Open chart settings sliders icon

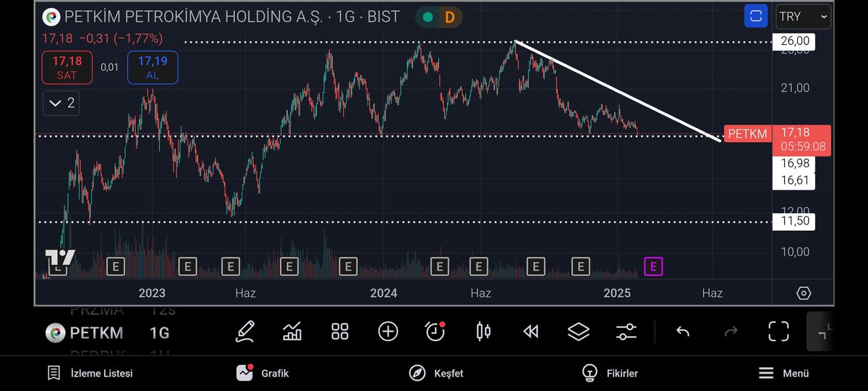[626, 332]
